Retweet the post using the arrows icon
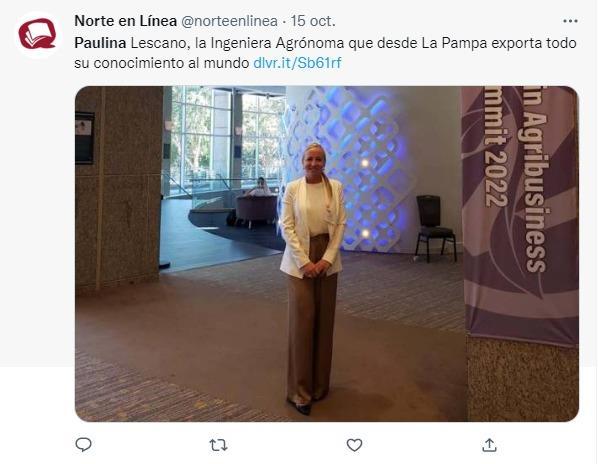This screenshot has height=464, width=599. coord(219,445)
